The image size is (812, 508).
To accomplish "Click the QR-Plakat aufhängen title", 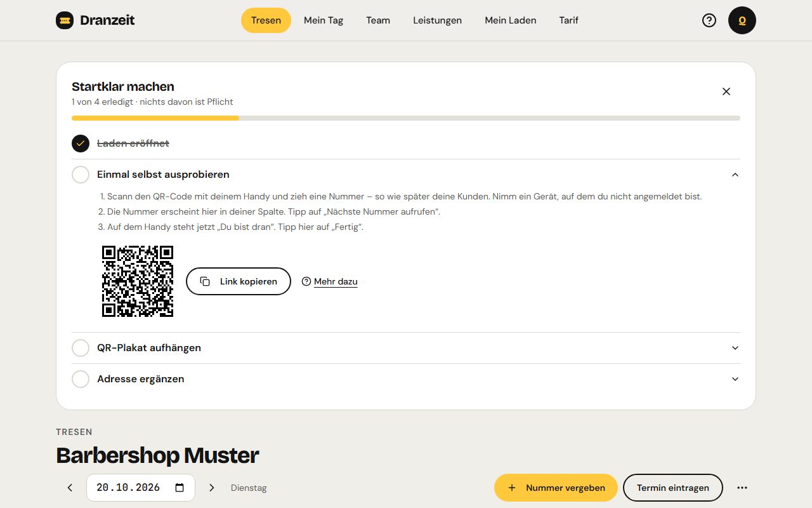I will tap(149, 348).
